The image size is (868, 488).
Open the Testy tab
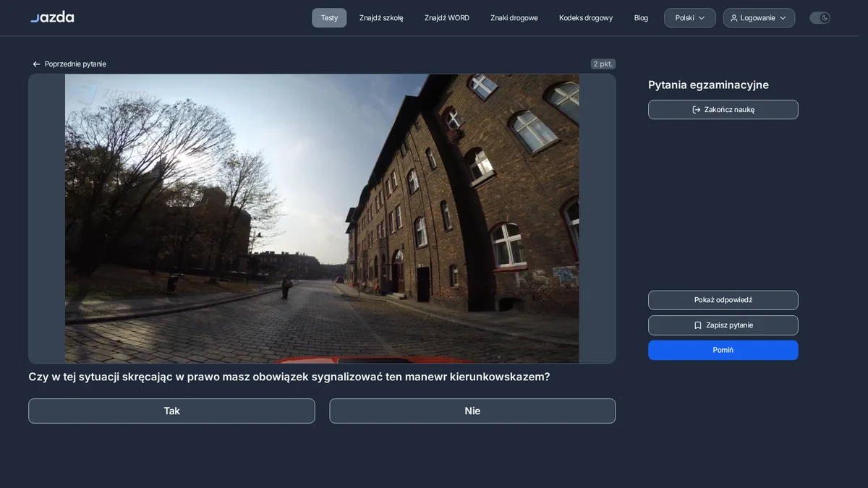tap(329, 18)
